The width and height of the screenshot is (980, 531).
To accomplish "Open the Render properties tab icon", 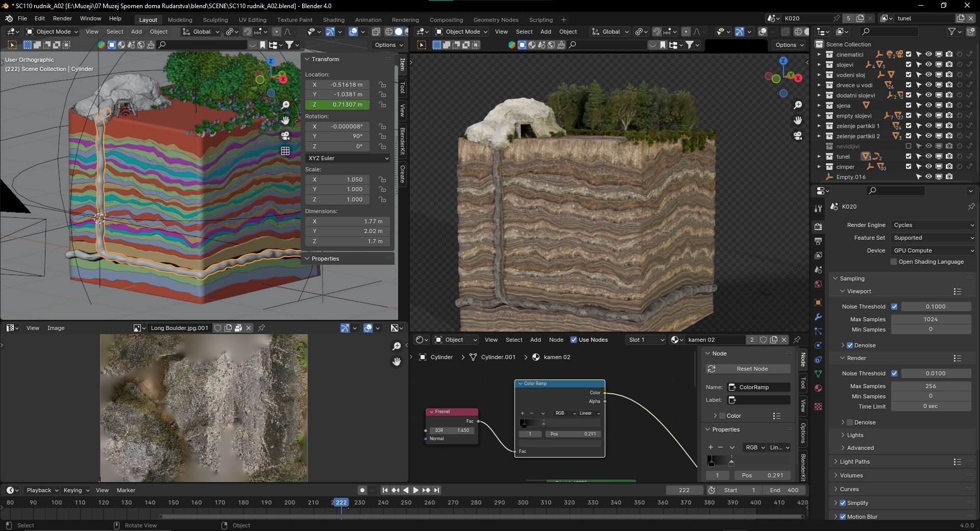I will [x=818, y=226].
